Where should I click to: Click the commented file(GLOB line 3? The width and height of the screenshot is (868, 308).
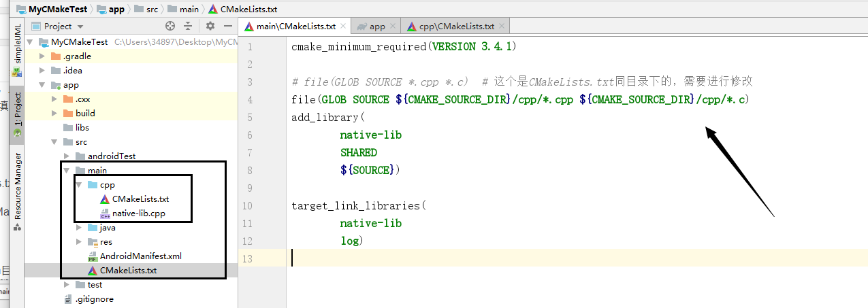click(x=380, y=82)
